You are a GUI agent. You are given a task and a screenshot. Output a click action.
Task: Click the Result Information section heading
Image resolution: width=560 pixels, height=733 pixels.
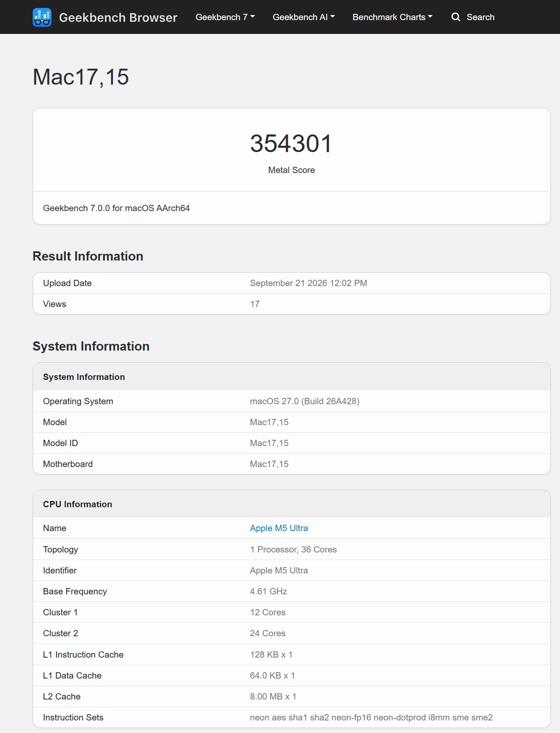pos(88,256)
